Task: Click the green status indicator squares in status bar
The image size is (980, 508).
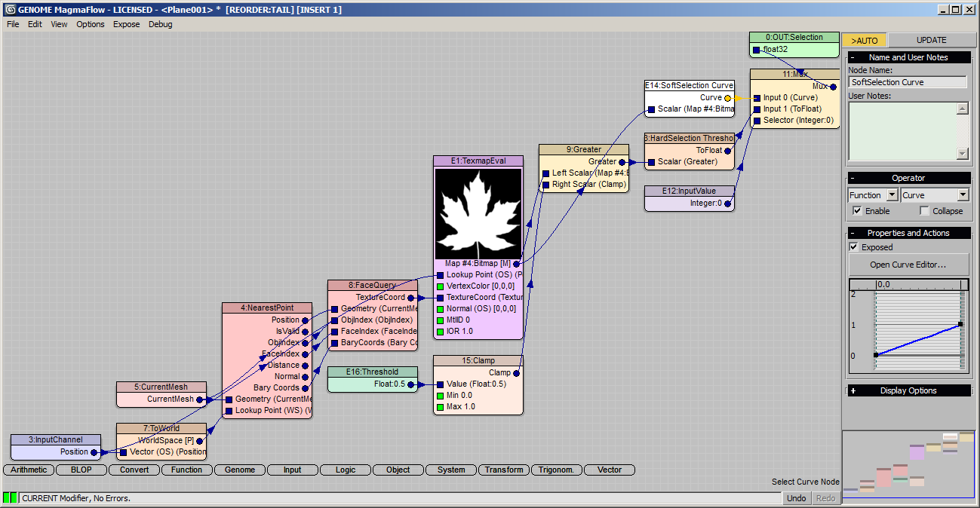Action: [8, 497]
